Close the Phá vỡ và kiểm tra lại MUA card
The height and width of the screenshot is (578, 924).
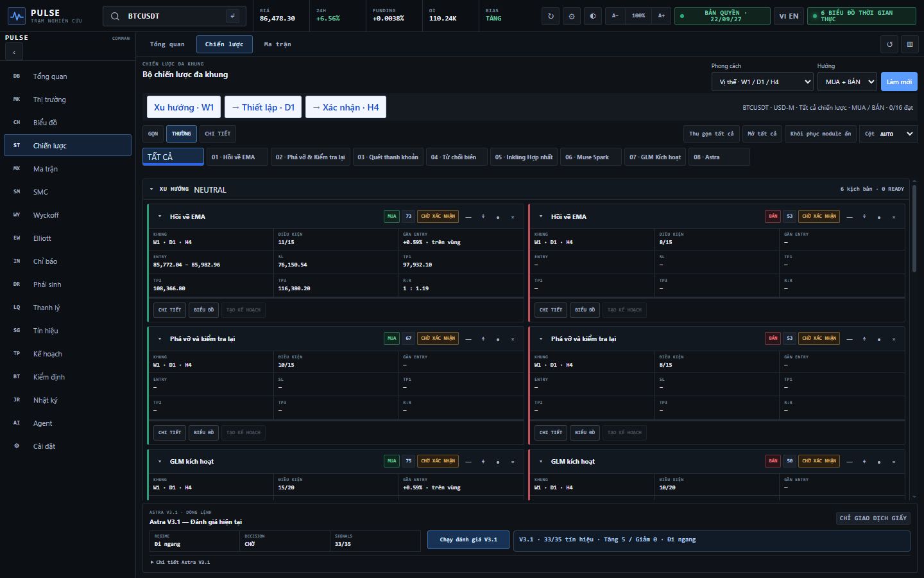click(513, 339)
